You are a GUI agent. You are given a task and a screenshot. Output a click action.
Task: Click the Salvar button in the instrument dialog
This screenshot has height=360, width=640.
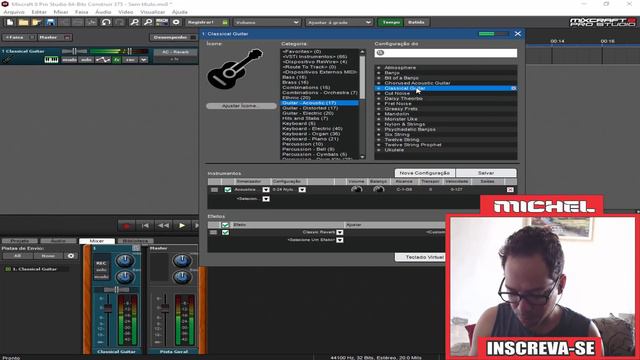[x=486, y=173]
